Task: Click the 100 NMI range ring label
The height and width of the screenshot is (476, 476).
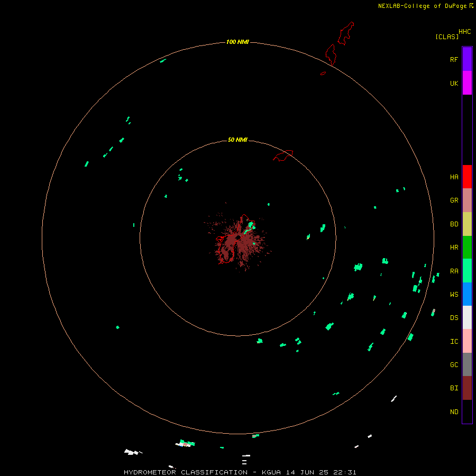Action: click(x=237, y=42)
